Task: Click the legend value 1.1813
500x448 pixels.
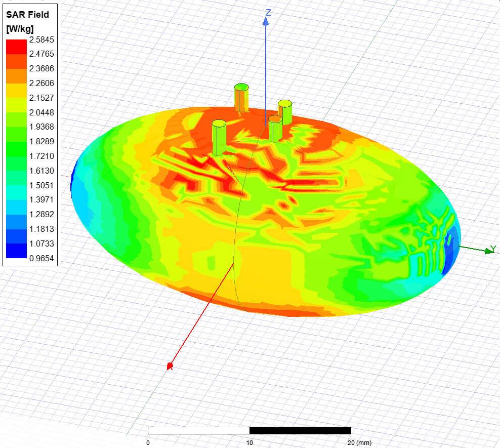Action: [41, 229]
